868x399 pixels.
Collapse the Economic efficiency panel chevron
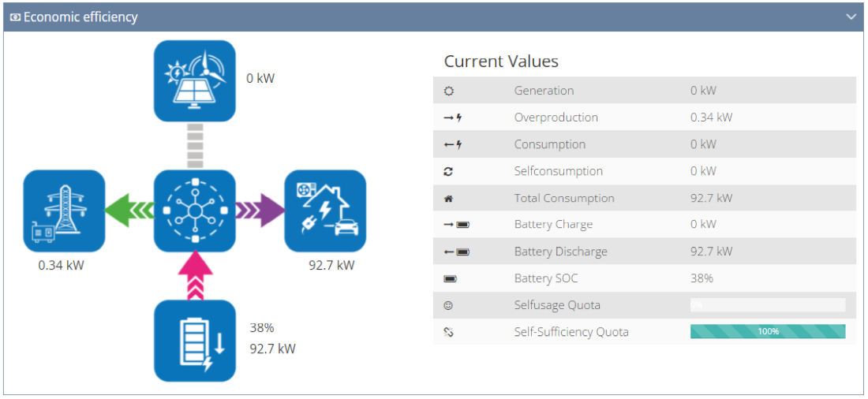tap(851, 17)
